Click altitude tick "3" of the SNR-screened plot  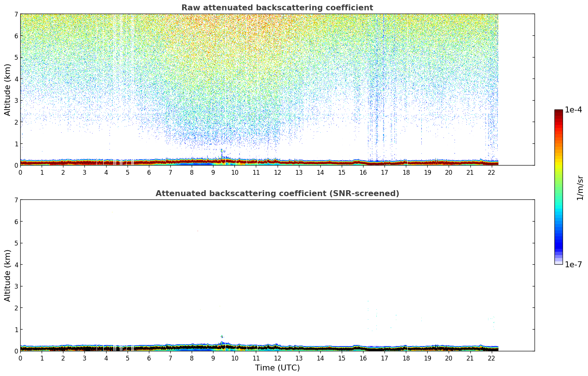(x=16, y=286)
